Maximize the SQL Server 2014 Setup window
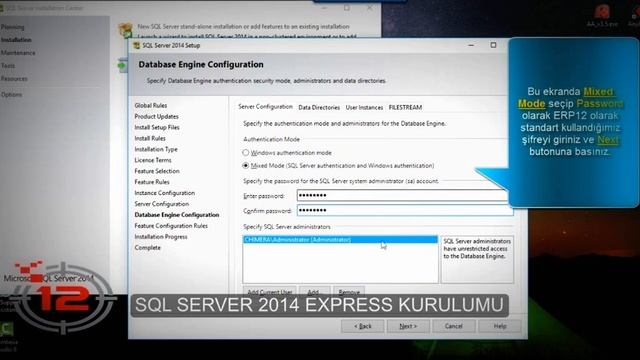 493,45
